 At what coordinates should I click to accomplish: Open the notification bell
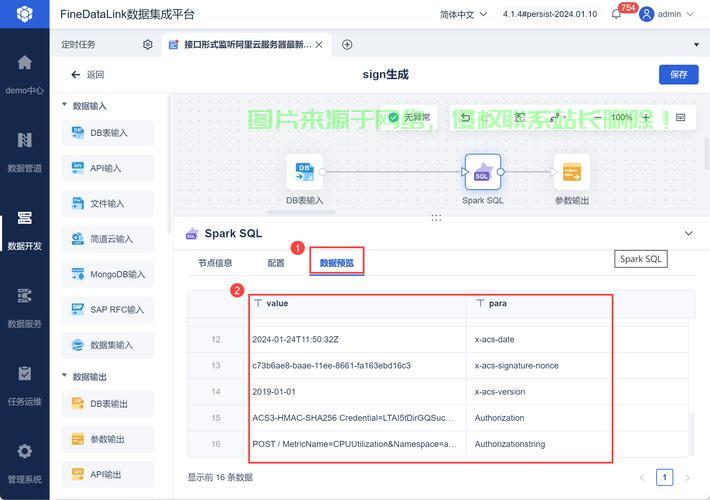click(616, 14)
